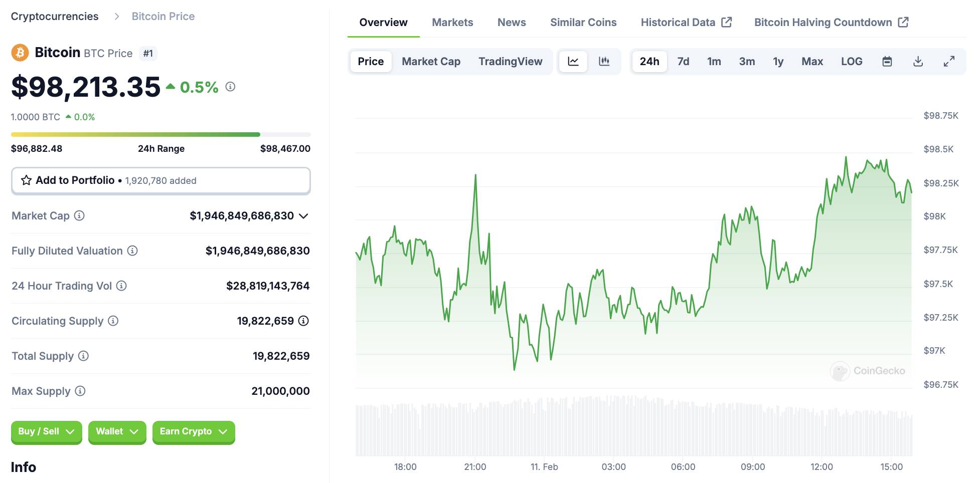Click the Total Supply info icon
The image size is (980, 483).
[x=84, y=356]
